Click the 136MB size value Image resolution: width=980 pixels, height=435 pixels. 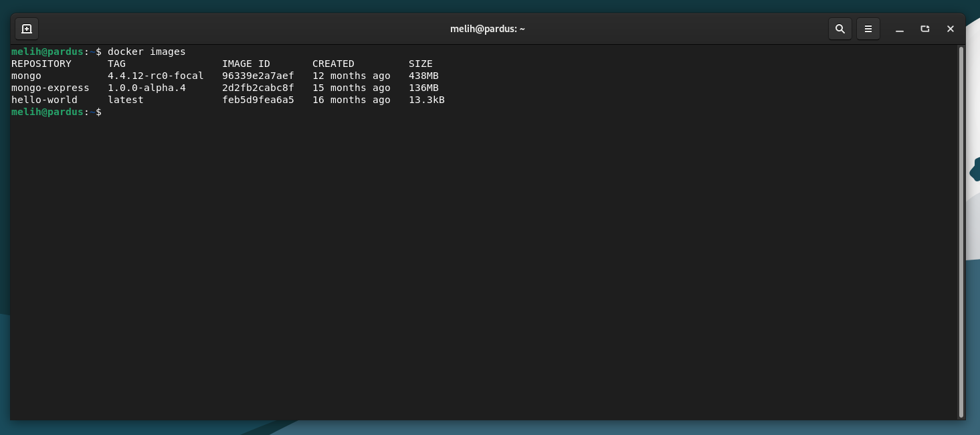tap(423, 88)
